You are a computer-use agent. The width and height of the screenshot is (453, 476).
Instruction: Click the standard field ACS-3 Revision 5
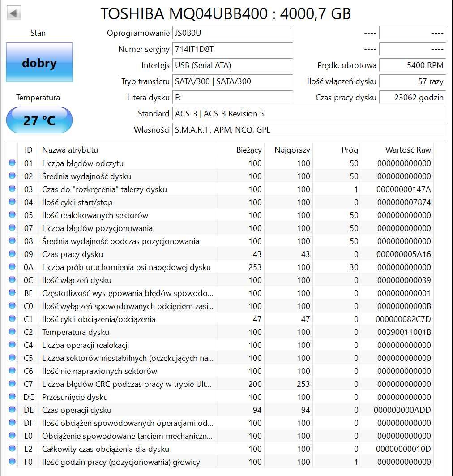[309, 114]
